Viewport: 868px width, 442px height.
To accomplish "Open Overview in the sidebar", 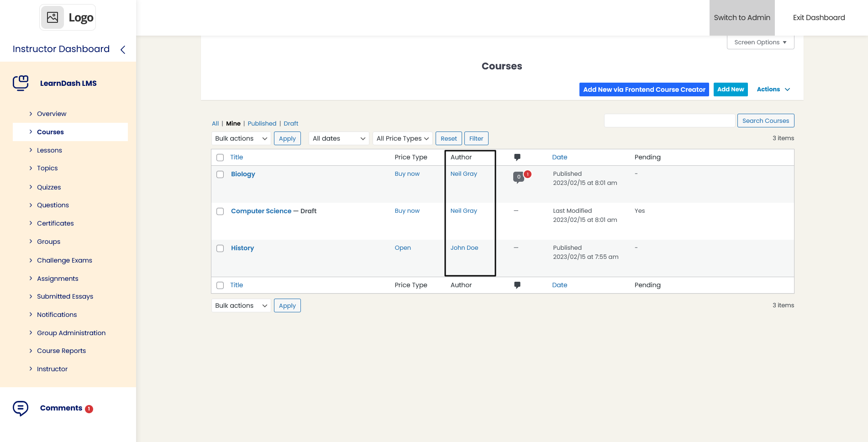I will (x=52, y=114).
